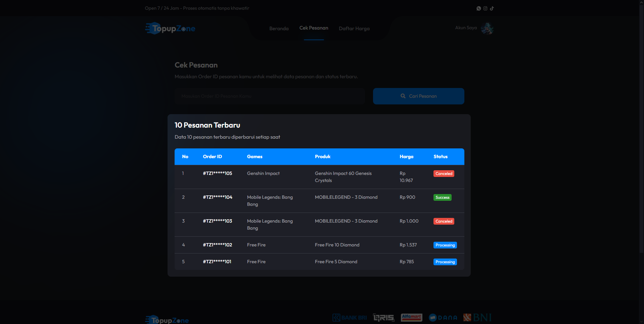644x324 pixels.
Task: Click the TopupZone logo in the header
Action: 170,29
